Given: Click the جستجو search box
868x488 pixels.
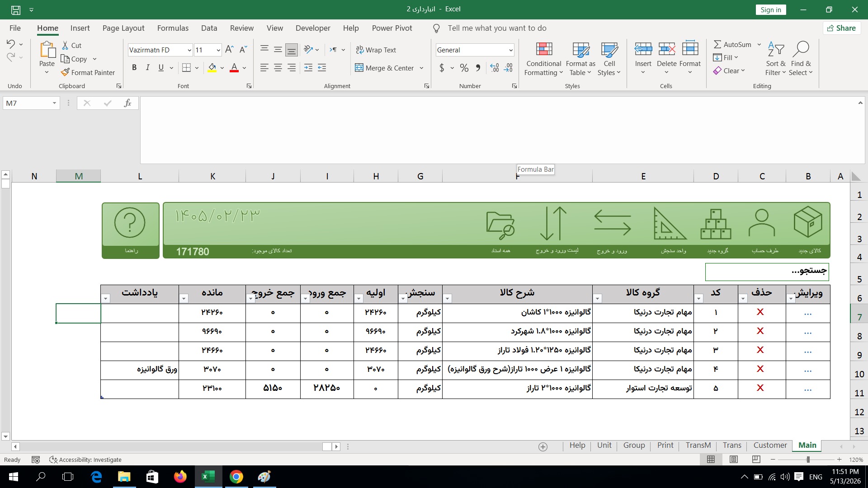Looking at the screenshot, I should point(767,272).
